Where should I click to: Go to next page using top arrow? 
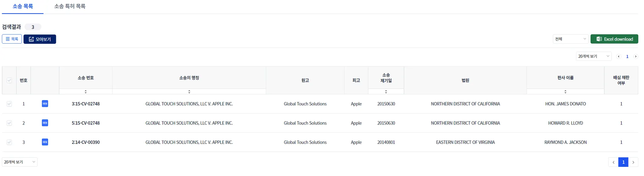click(636, 56)
